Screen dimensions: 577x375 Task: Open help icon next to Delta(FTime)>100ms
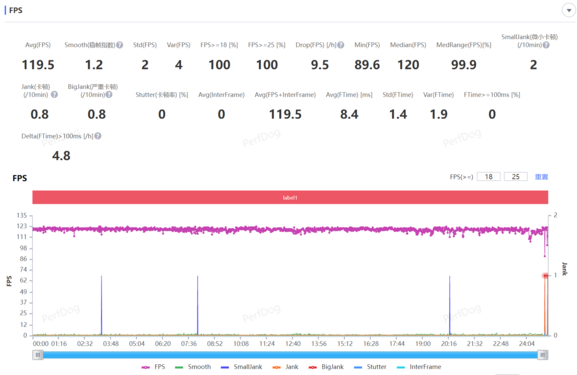pyautogui.click(x=98, y=136)
